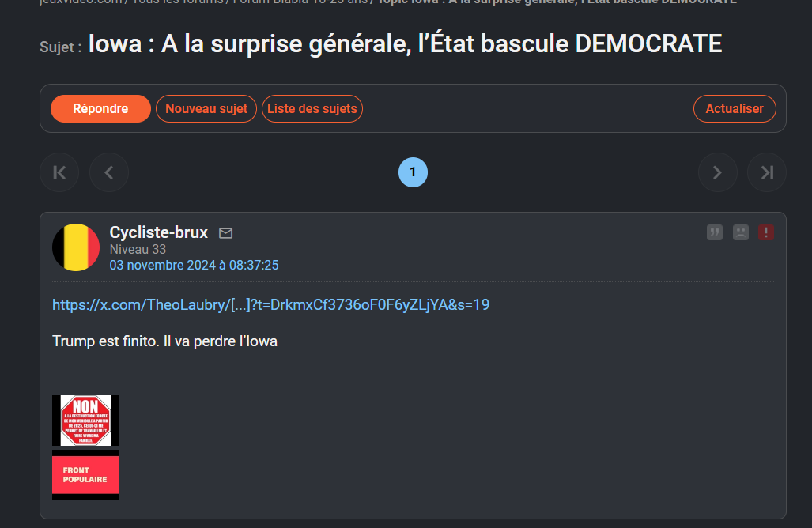This screenshot has height=528, width=812.
Task: Click the post date 03 novembre 2024
Action: pyautogui.click(x=194, y=265)
